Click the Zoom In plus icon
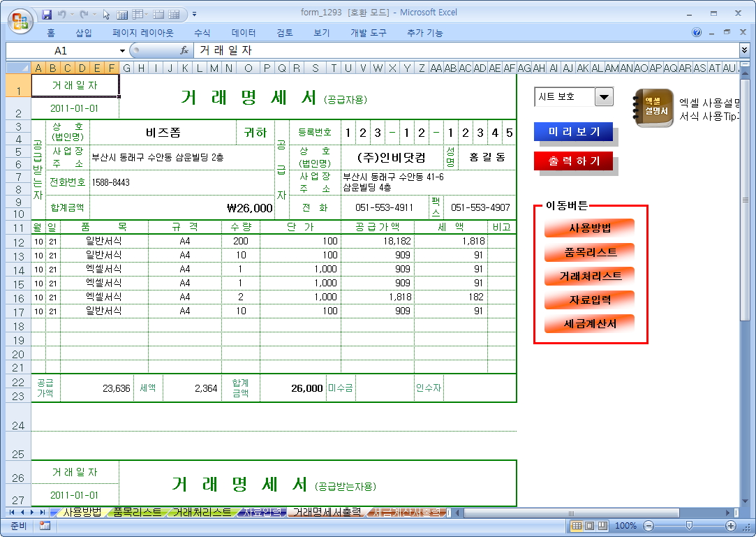Viewport: 756px width, 537px height. [731, 526]
